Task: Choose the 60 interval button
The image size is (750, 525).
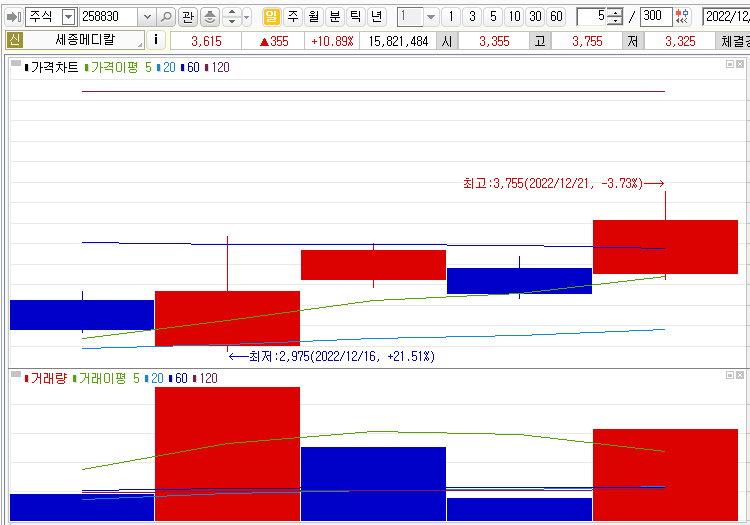Action: point(556,17)
